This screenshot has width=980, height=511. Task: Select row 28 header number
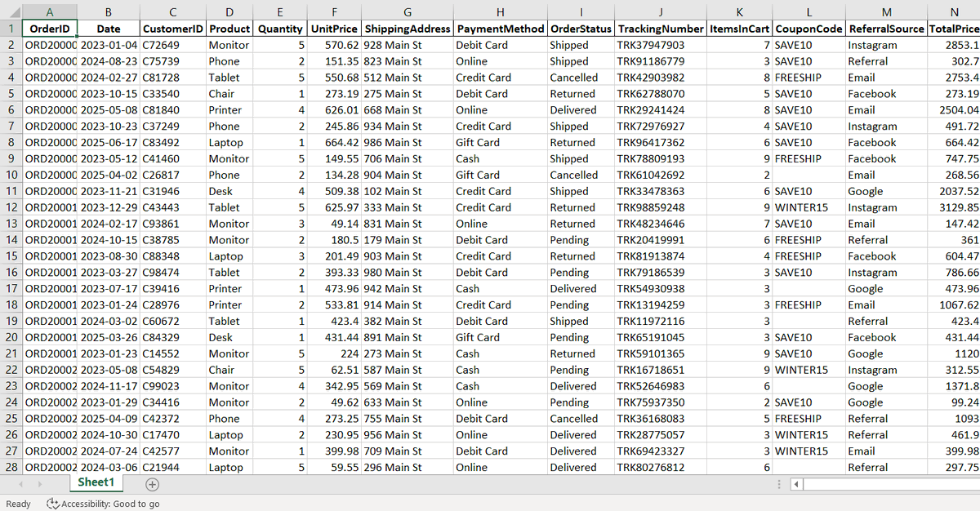coord(11,467)
